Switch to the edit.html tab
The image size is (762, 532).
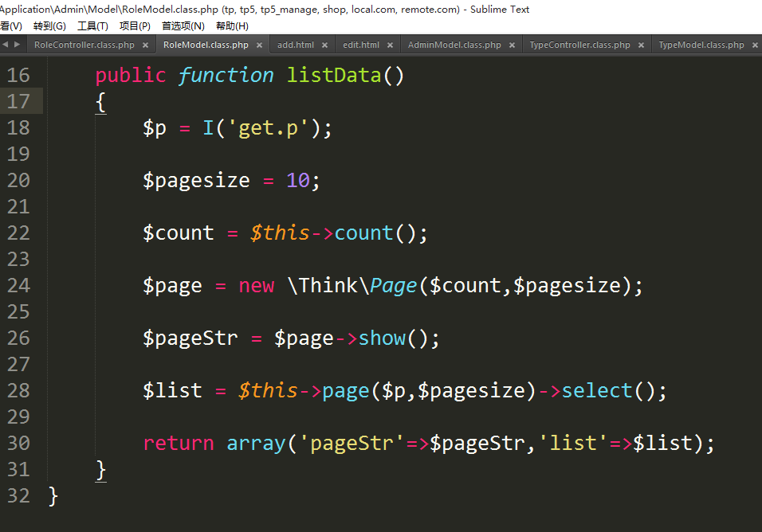pos(360,45)
